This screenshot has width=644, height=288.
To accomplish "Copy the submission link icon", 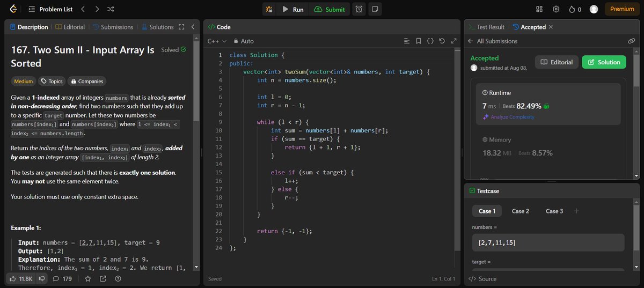I will click(632, 41).
